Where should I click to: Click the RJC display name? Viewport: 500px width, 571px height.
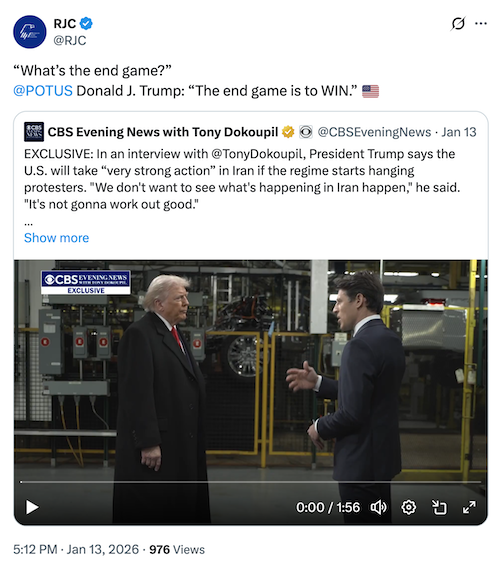[65, 24]
